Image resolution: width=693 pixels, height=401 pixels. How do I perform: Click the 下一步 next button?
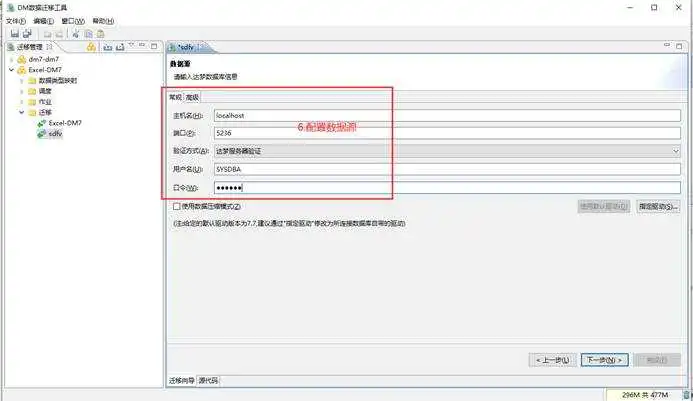tap(604, 360)
